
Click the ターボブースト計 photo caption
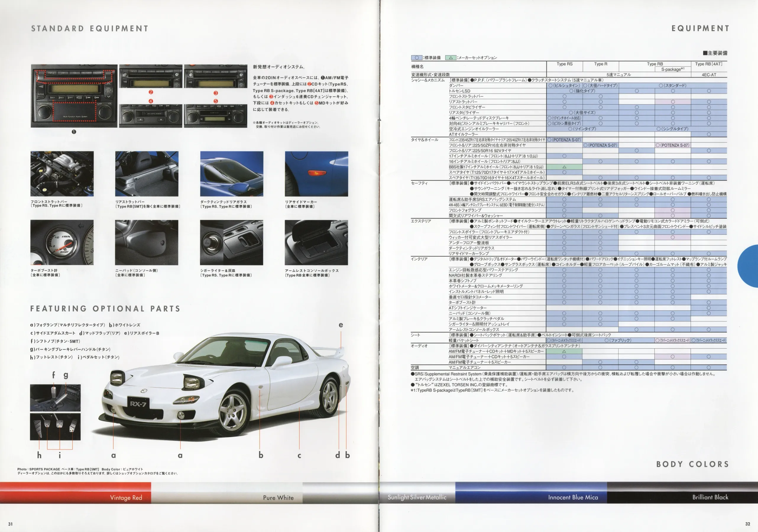[44, 270]
